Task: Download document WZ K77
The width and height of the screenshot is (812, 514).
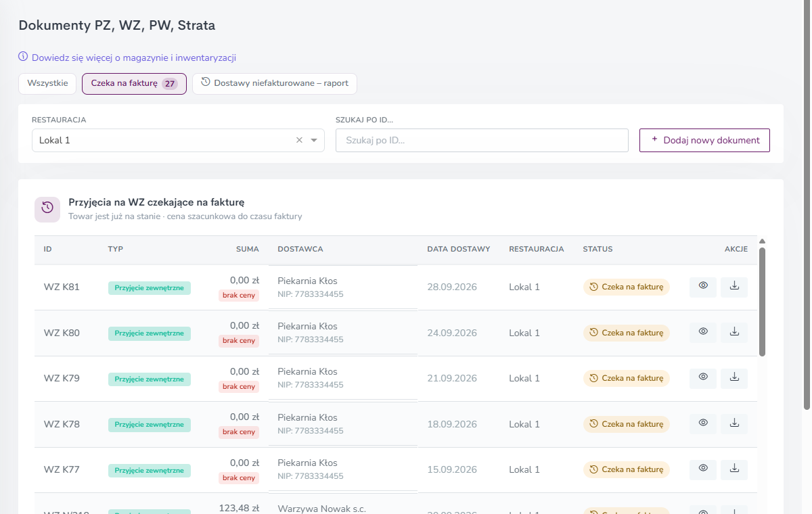Action: pyautogui.click(x=734, y=469)
